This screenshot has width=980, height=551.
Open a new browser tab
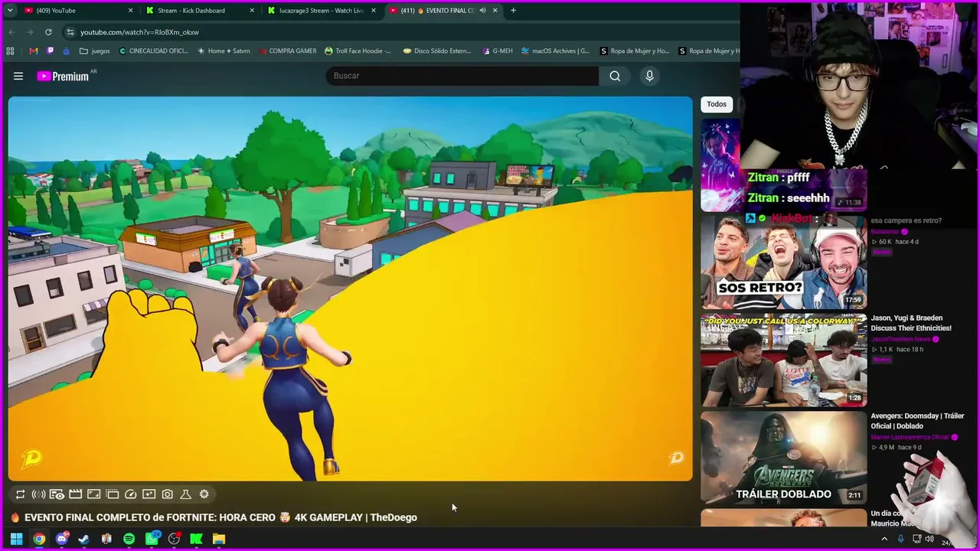tap(513, 11)
